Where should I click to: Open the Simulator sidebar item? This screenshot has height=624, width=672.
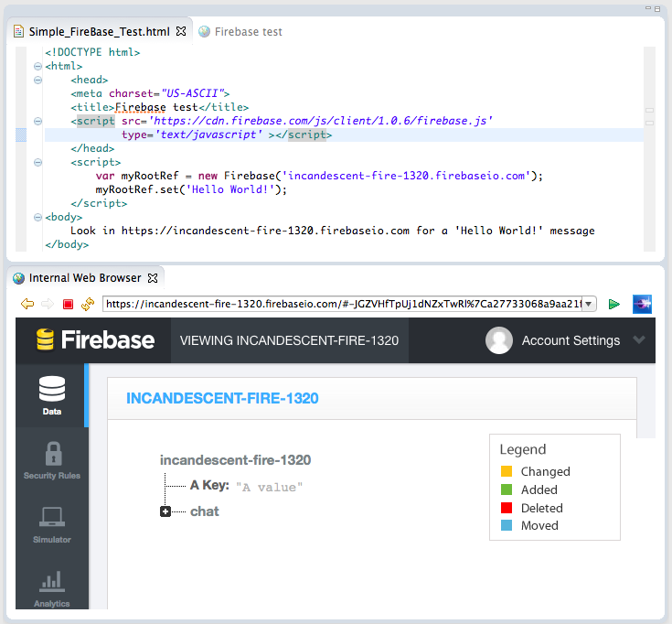[x=52, y=523]
